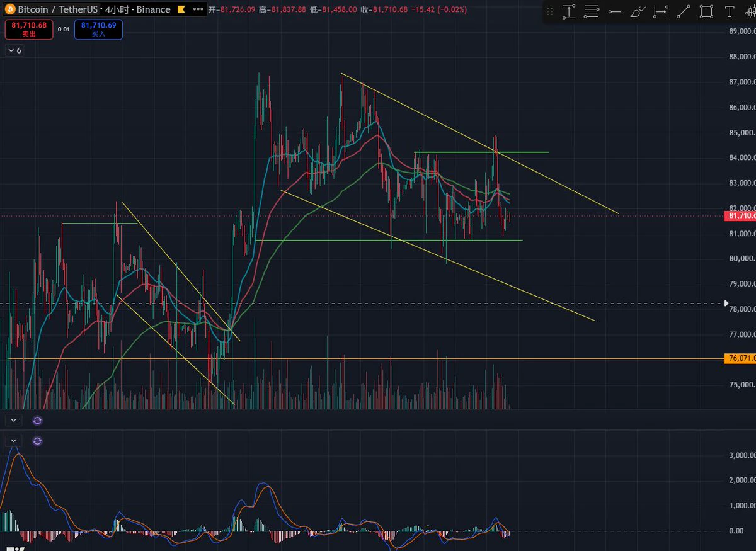The height and width of the screenshot is (551, 756).
Task: Select the brush drawing tool
Action: click(x=638, y=11)
